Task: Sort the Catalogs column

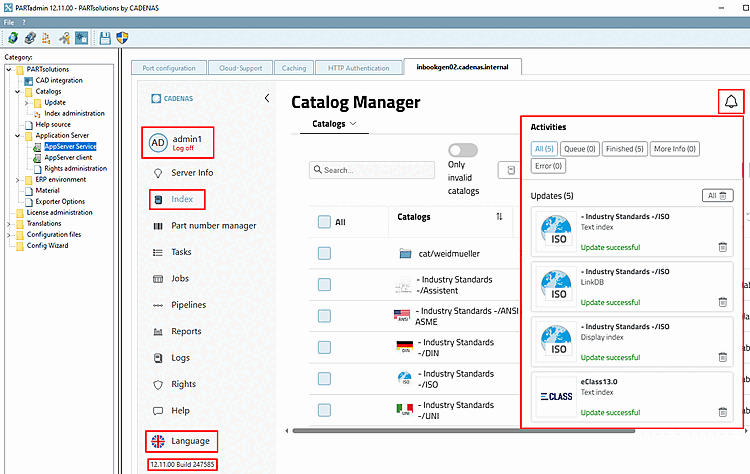Action: 499,217
